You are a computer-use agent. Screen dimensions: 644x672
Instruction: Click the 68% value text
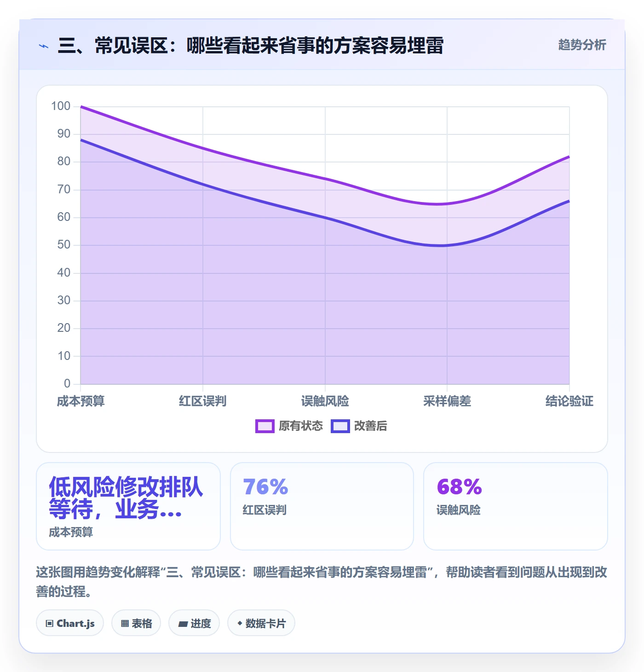(x=459, y=487)
